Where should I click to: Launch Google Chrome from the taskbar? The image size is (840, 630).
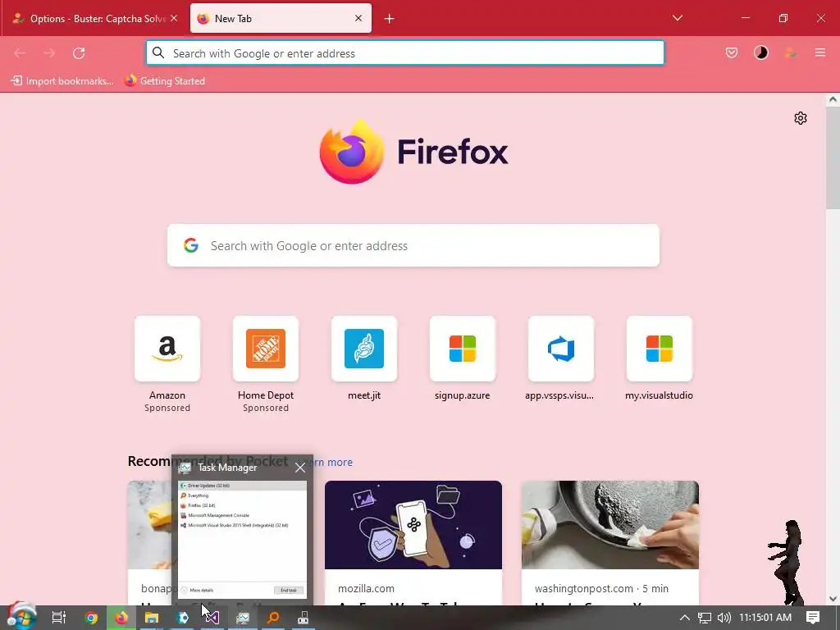(92, 618)
